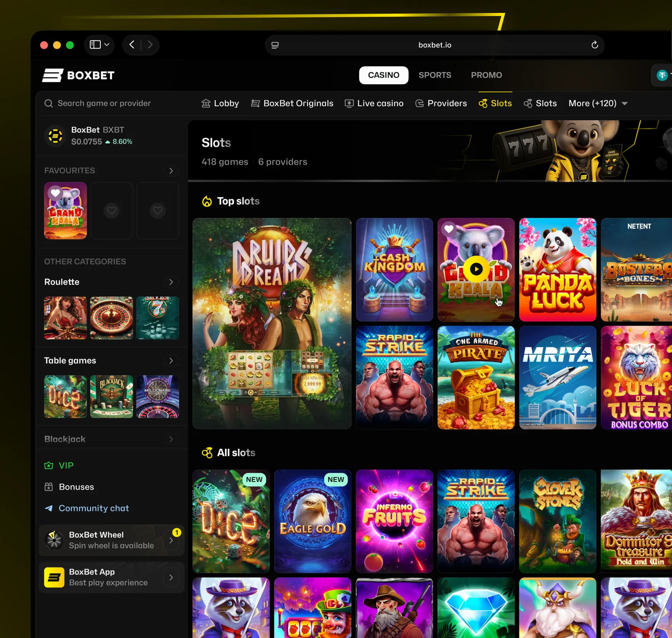Image resolution: width=672 pixels, height=638 pixels.
Task: Open the Bonuses link
Action: point(69,487)
